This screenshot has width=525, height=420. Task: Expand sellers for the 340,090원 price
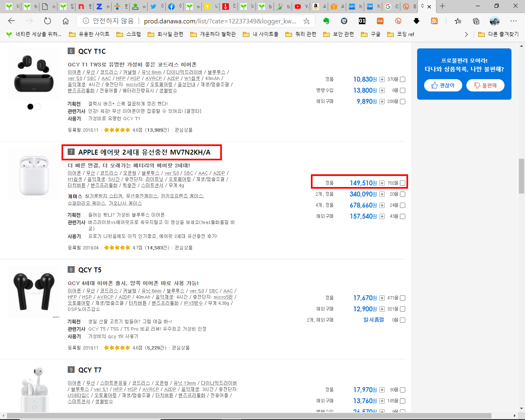pyautogui.click(x=382, y=194)
